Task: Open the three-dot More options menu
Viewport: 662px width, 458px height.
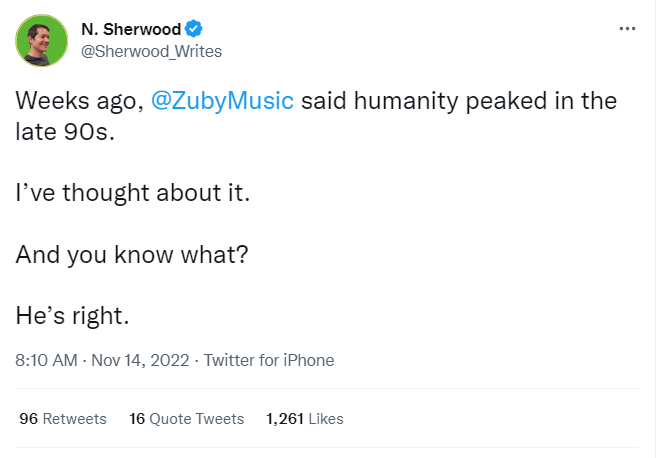Action: pos(627,28)
